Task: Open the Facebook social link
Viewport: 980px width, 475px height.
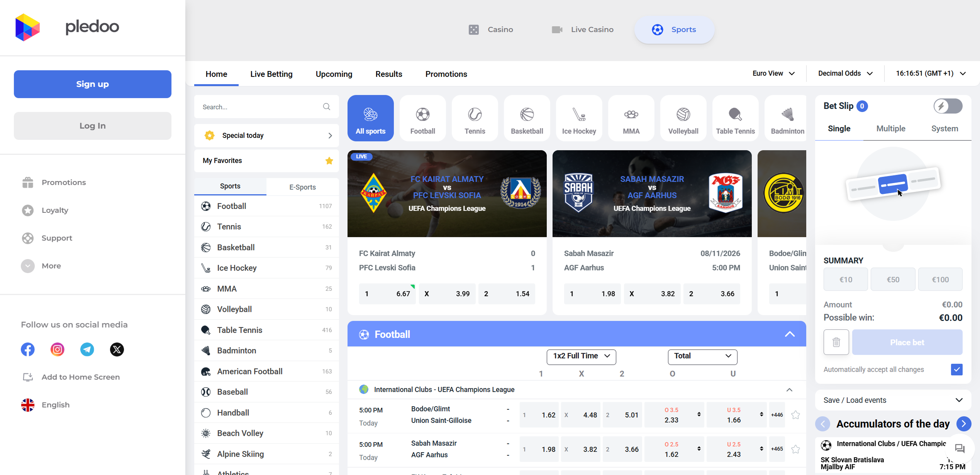Action: (x=28, y=349)
